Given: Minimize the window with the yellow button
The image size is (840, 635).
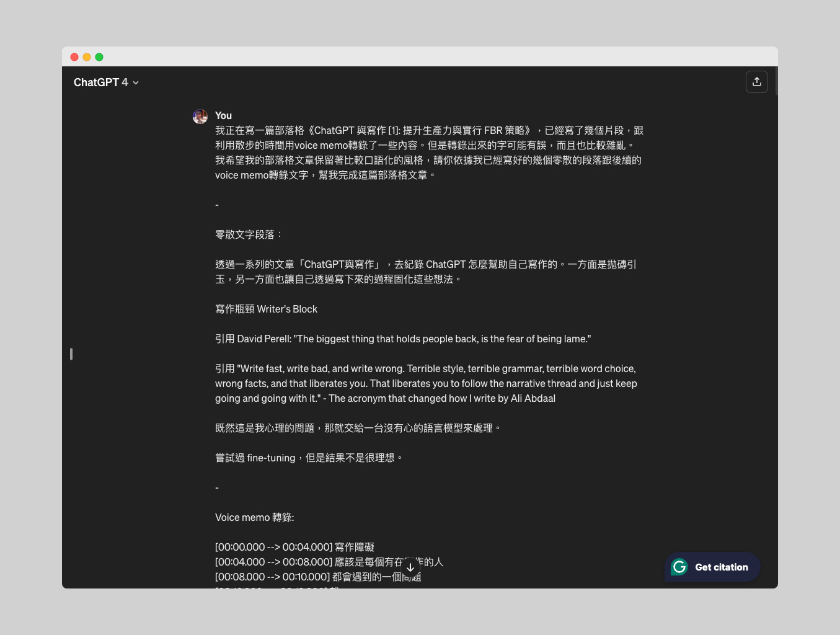Looking at the screenshot, I should click(87, 56).
